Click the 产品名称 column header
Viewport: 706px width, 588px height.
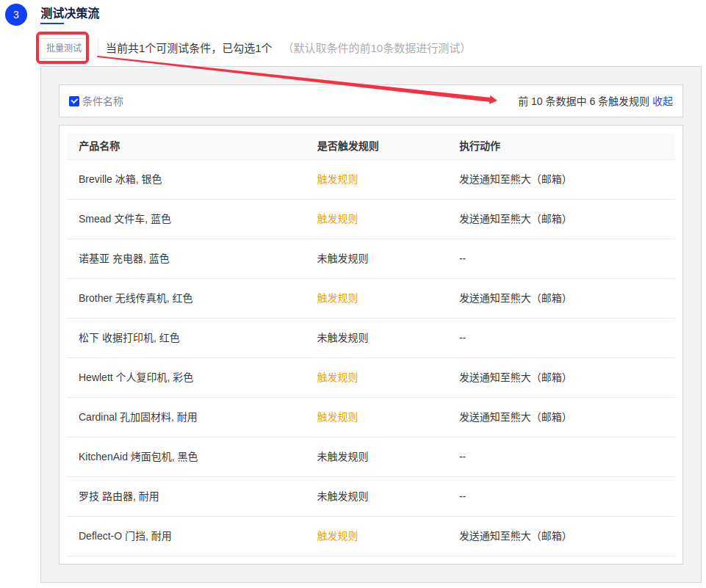coord(99,146)
